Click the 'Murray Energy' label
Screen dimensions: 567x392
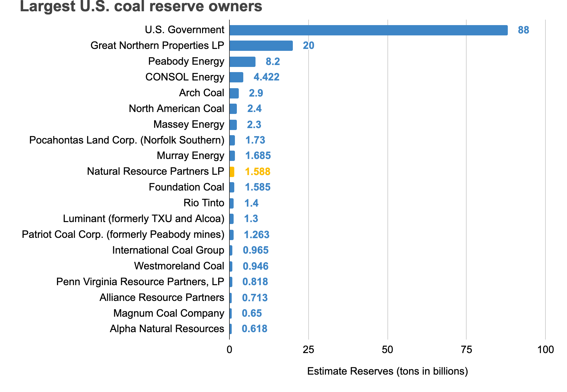190,156
